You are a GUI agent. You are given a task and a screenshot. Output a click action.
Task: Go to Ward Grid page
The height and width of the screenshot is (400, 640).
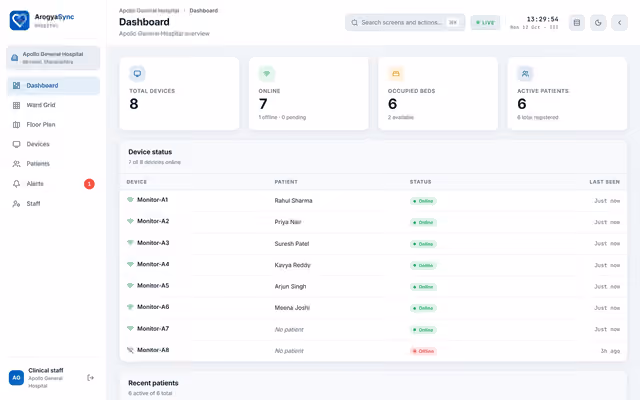pos(53,105)
